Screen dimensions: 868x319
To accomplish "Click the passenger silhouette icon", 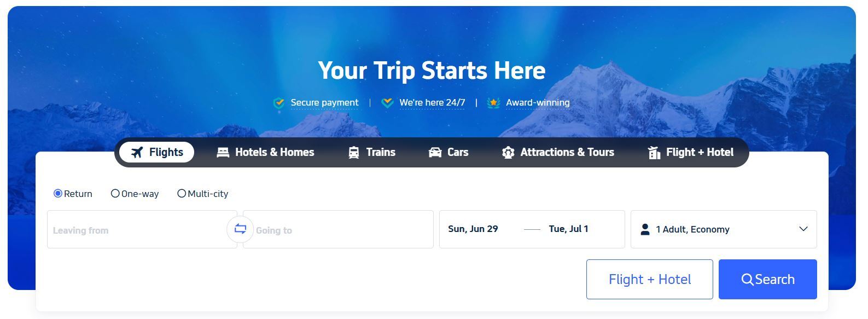I will pos(645,229).
